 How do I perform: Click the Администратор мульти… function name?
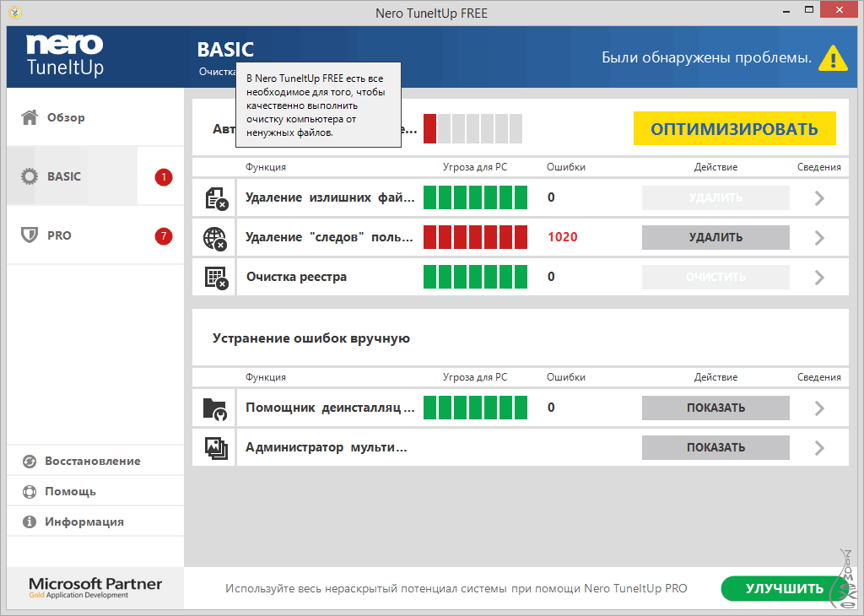click(x=327, y=448)
